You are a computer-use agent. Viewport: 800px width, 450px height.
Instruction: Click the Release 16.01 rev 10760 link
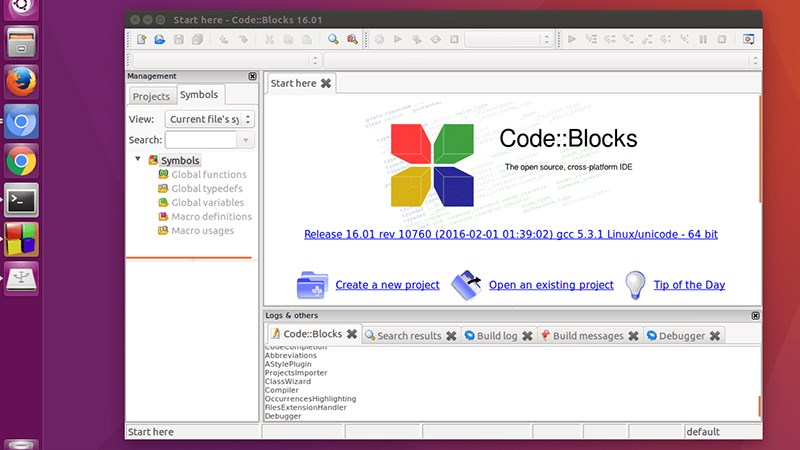[511, 234]
